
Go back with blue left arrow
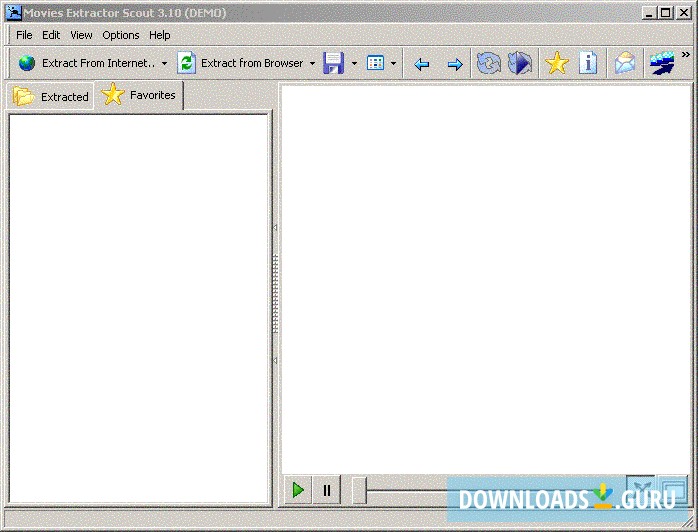pyautogui.click(x=421, y=65)
